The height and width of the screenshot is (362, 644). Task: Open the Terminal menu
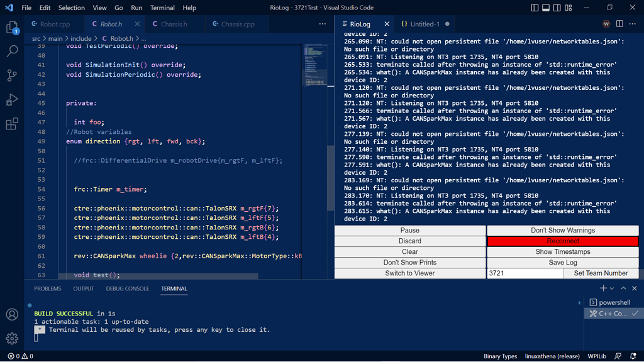click(162, 8)
